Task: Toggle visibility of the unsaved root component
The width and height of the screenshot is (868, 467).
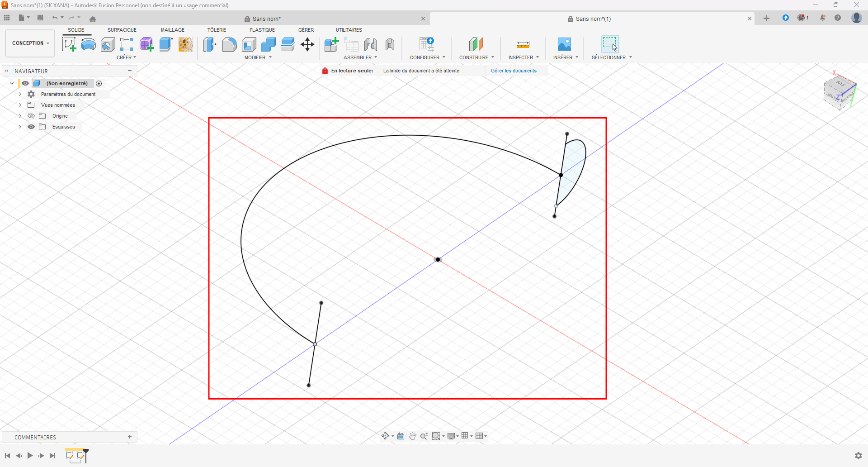Action: point(25,83)
